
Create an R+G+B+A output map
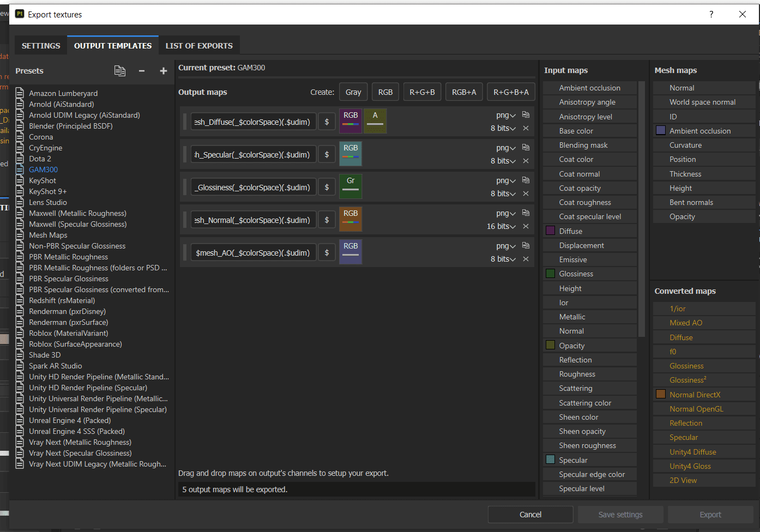pos(511,92)
